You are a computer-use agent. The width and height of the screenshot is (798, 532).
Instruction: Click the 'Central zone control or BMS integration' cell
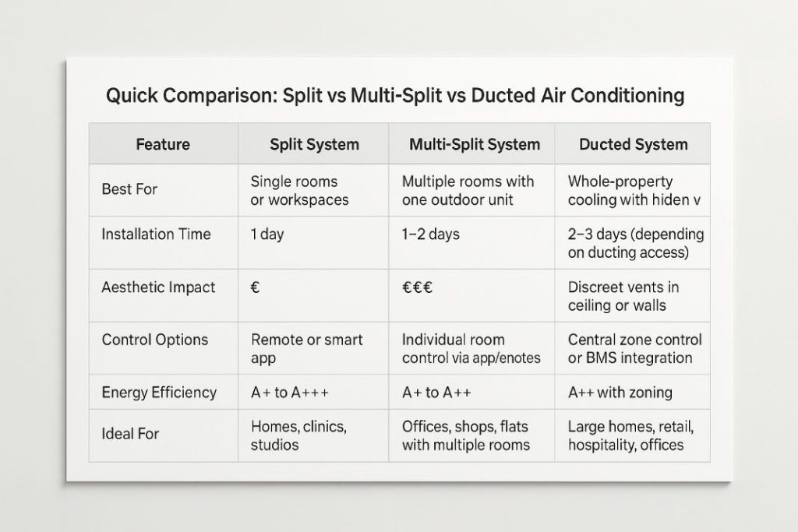634,349
